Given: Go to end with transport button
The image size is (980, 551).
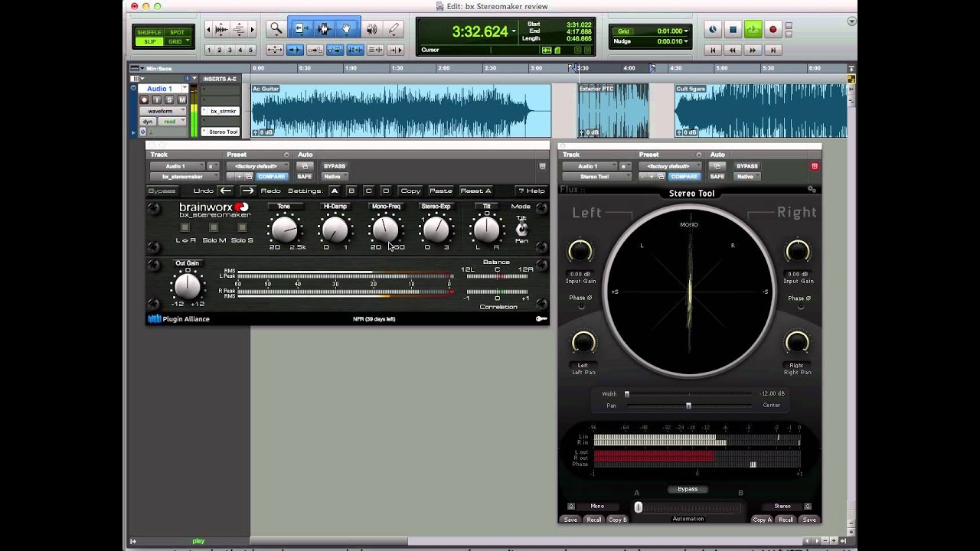Looking at the screenshot, I should [x=773, y=50].
